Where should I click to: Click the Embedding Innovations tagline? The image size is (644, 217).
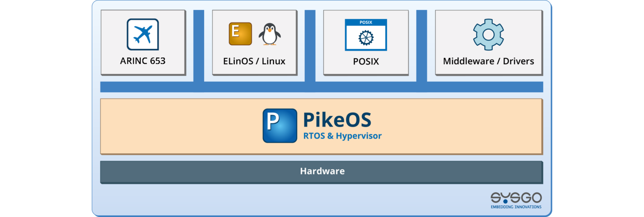coord(516,207)
